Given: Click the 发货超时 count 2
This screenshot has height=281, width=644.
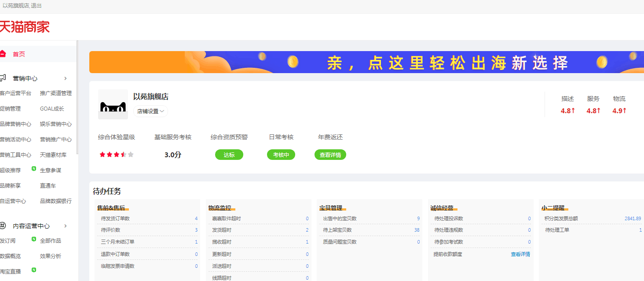Looking at the screenshot, I should 307,230.
